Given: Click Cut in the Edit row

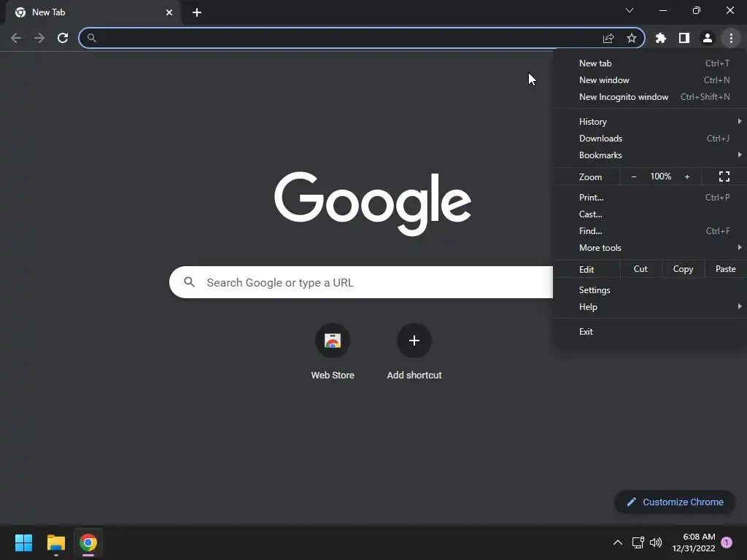Looking at the screenshot, I should 640,269.
